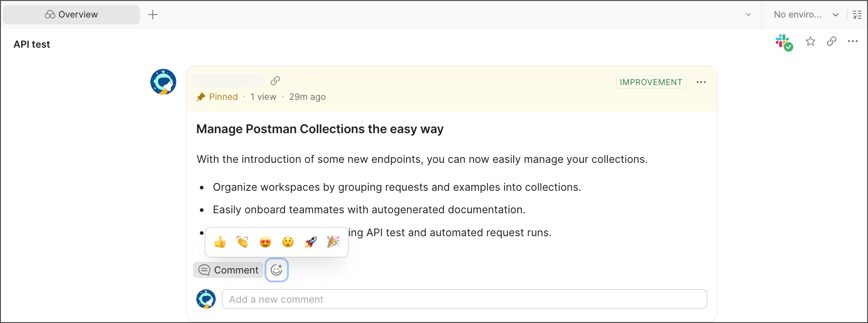Screen dimensions: 868x323
Task: Copy link to the pinned update
Action: pos(275,81)
